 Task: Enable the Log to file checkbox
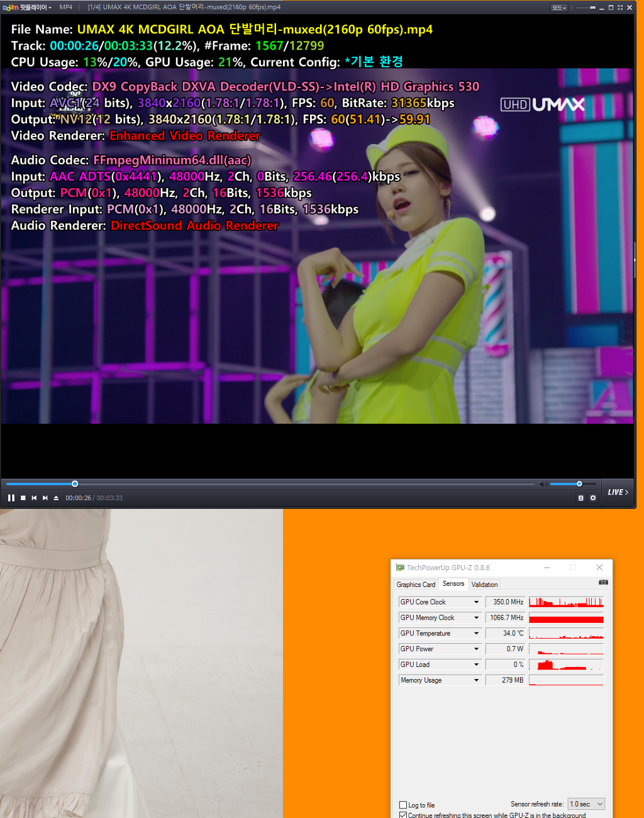click(403, 805)
